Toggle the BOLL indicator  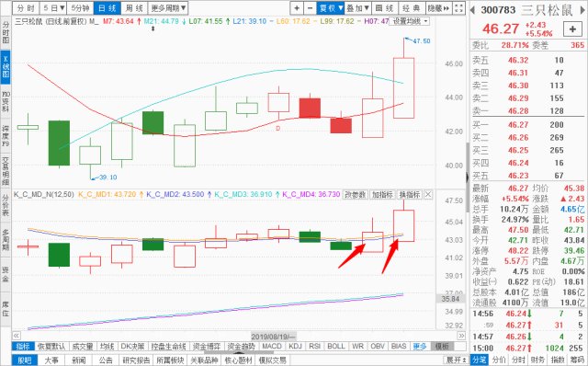click(x=335, y=346)
